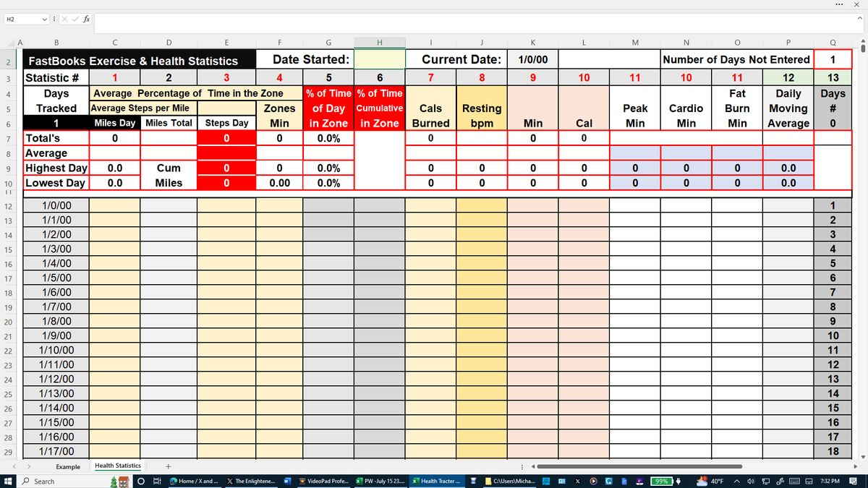The height and width of the screenshot is (488, 868).
Task: Select column header H
Action: click(x=380, y=42)
